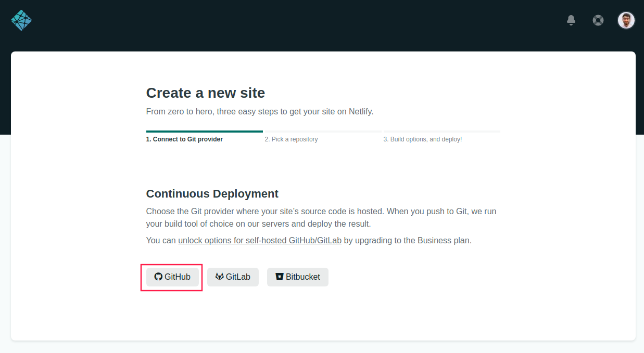Click the Netlify logo in the header
Screen dimensions: 644x353
21,20
